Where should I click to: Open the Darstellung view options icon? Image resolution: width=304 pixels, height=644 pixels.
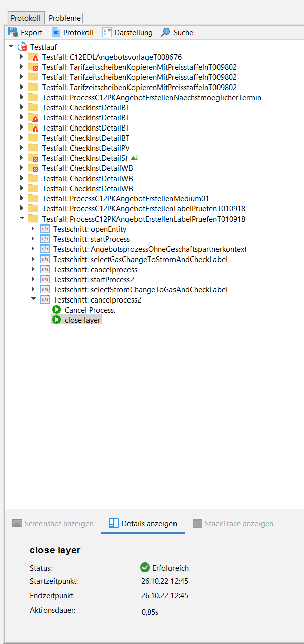107,32
